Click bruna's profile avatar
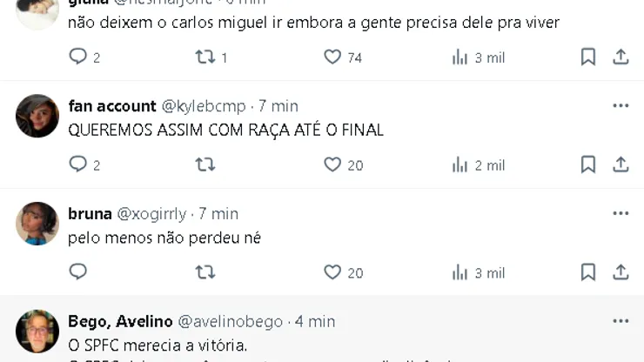Screen dimensions: 644x362 [37, 224]
